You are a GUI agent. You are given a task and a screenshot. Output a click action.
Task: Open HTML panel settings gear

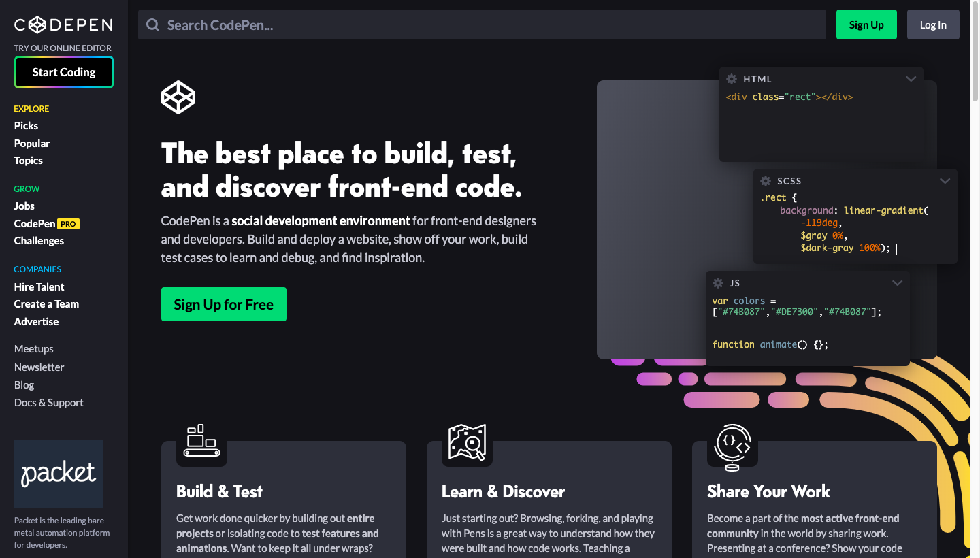pyautogui.click(x=732, y=79)
